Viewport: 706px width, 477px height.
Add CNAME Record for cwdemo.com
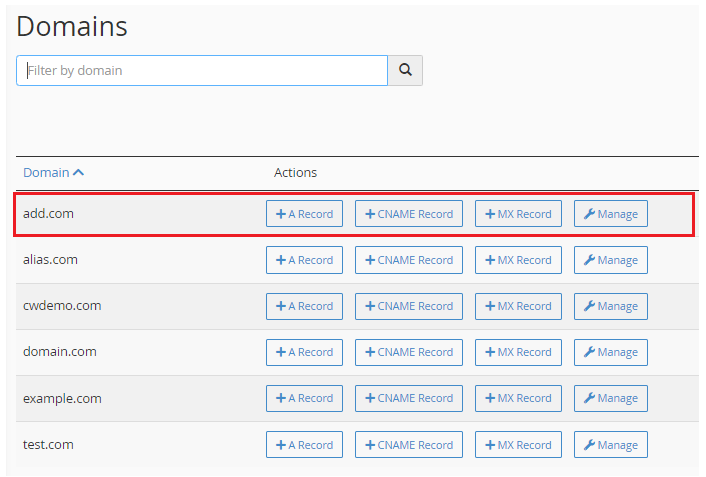(x=409, y=306)
